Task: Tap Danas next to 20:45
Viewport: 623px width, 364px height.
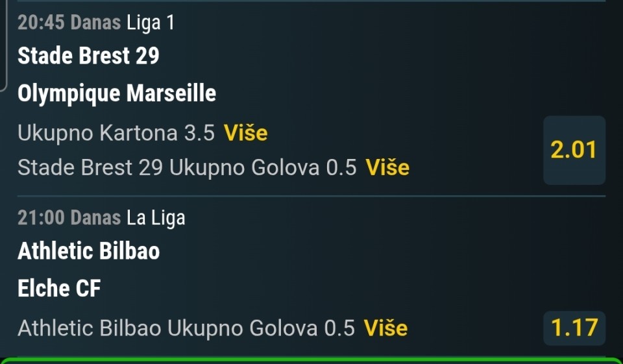Action: 95,23
